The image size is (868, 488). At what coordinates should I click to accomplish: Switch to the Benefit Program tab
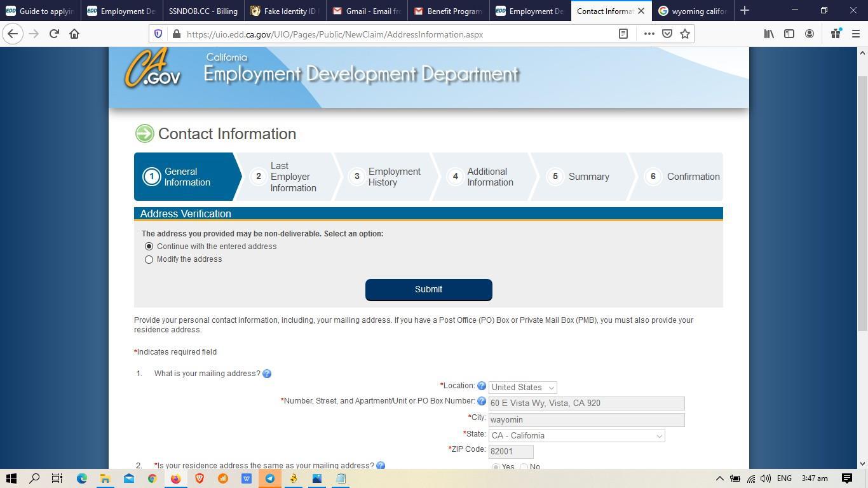[448, 11]
